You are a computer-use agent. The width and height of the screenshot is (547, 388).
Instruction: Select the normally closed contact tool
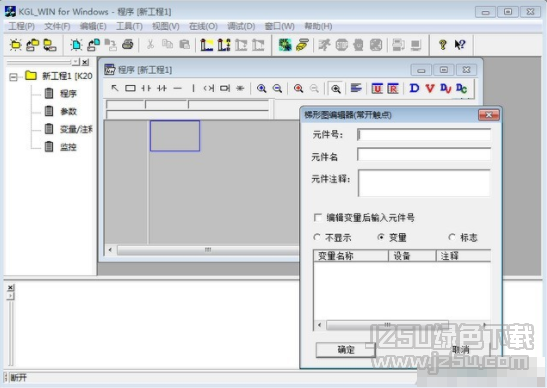pos(162,88)
